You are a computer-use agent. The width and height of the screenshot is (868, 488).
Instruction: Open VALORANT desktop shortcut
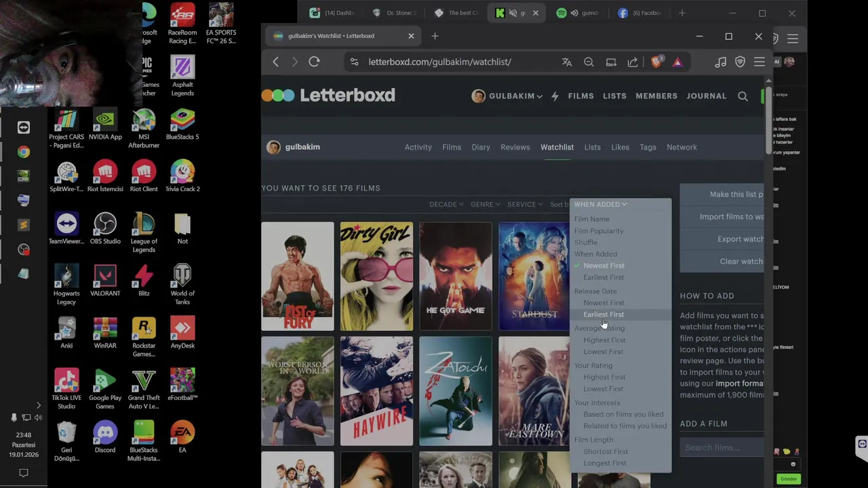coord(105,281)
